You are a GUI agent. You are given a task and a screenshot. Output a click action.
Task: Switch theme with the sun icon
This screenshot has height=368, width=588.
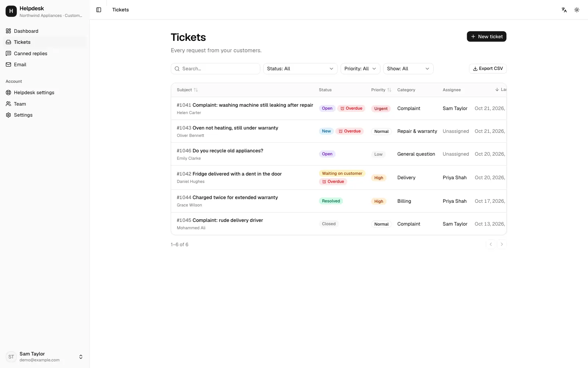pos(577,10)
